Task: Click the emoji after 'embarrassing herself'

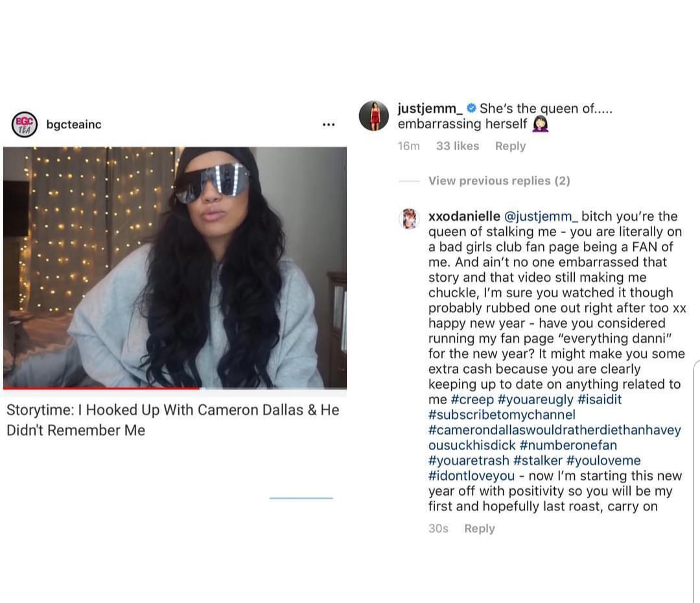Action: pos(540,124)
